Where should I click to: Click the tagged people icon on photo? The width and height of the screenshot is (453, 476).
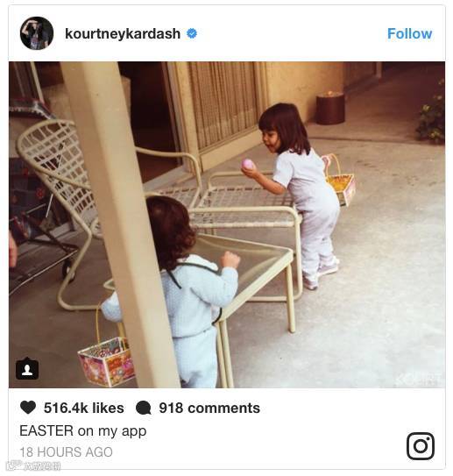(x=27, y=369)
